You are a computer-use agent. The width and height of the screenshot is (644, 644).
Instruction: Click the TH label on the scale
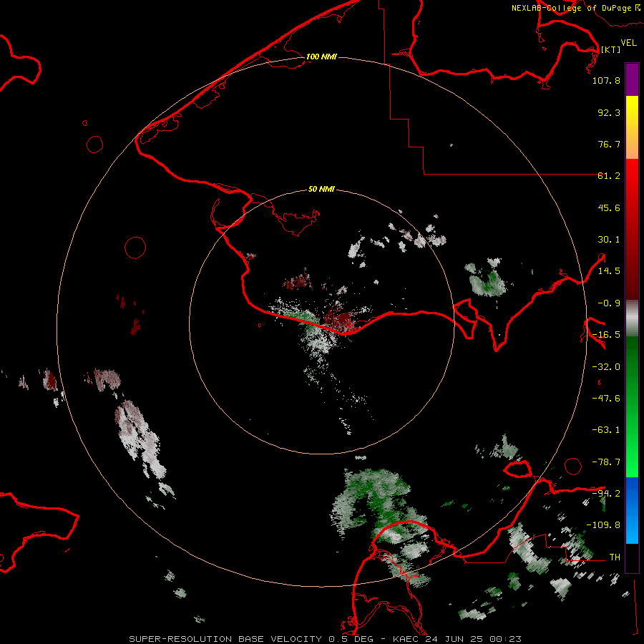point(615,557)
